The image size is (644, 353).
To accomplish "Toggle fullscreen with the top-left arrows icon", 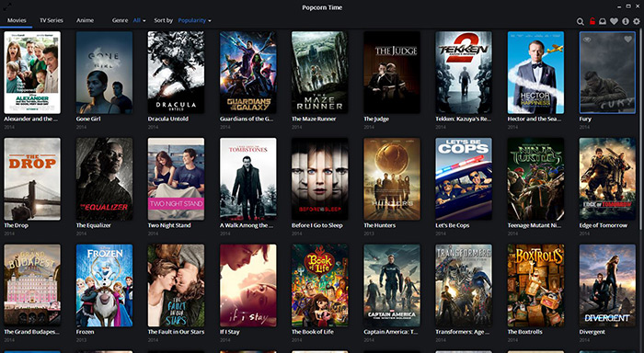I will click(x=7, y=6).
